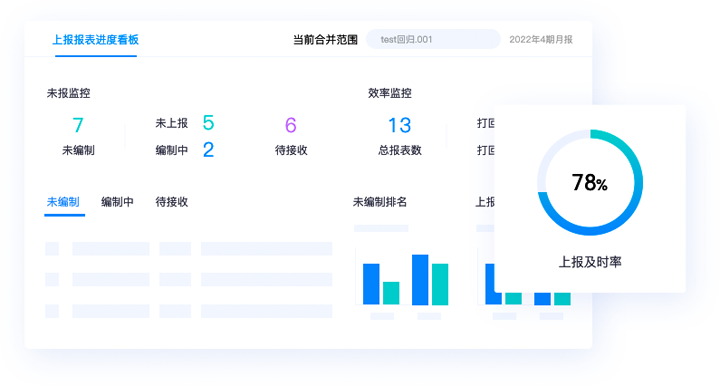Click the first blue bar in 未编制排名

tap(371, 284)
